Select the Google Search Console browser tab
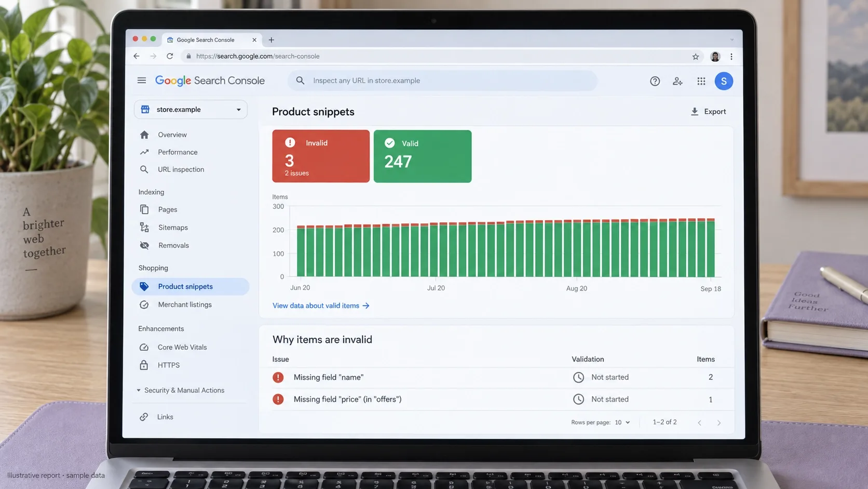 tap(212, 40)
